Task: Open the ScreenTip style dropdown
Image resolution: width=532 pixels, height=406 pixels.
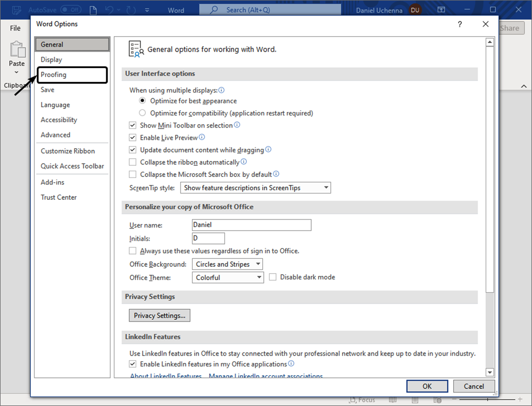Action: click(255, 188)
